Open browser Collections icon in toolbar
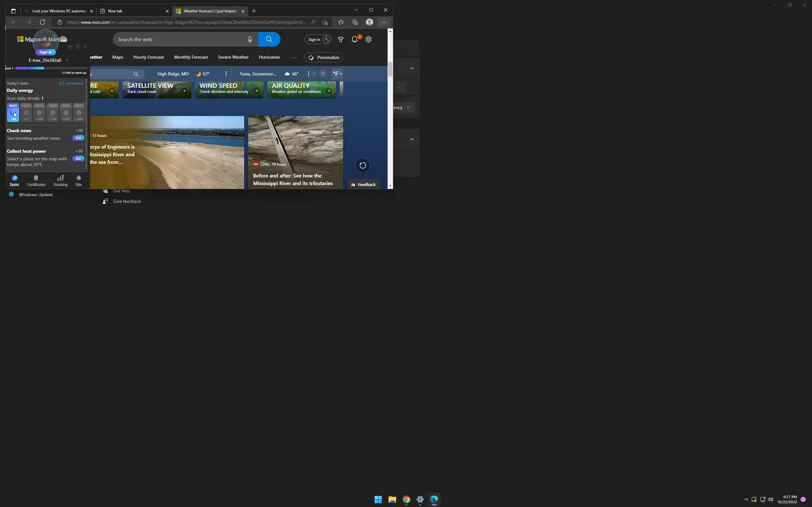 [355, 22]
